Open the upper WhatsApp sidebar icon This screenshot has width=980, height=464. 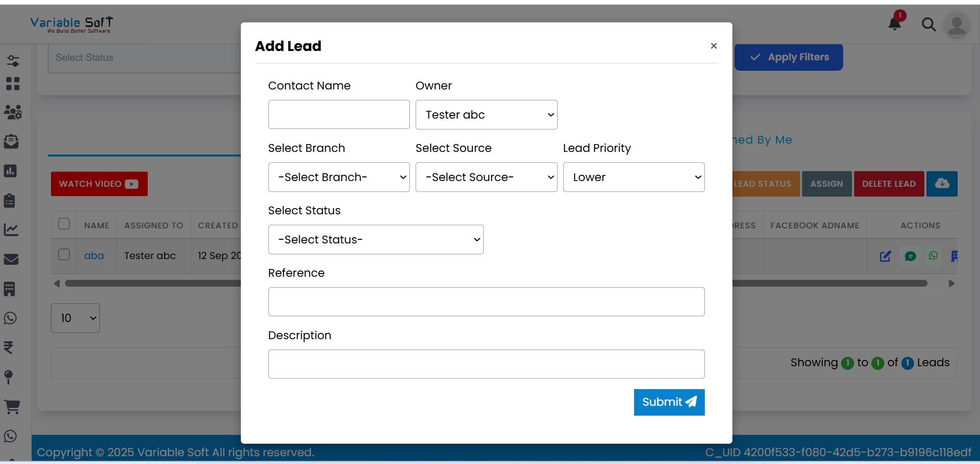pyautogui.click(x=10, y=318)
